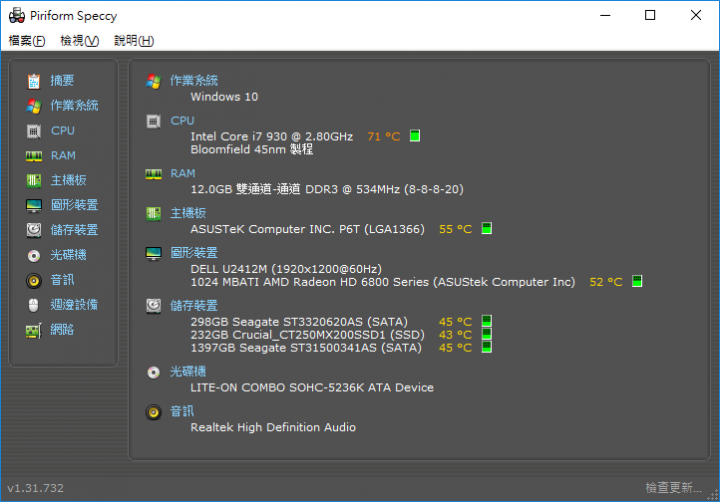Select 摘要 label in the sidebar
This screenshot has width=720, height=502.
pos(62,81)
